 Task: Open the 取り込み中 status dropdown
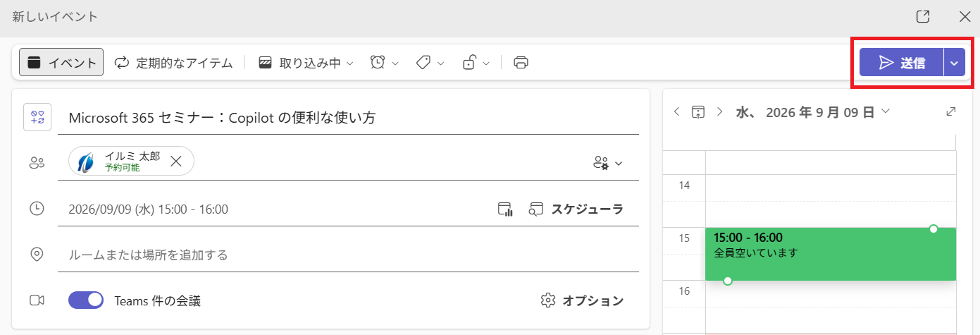coord(305,63)
